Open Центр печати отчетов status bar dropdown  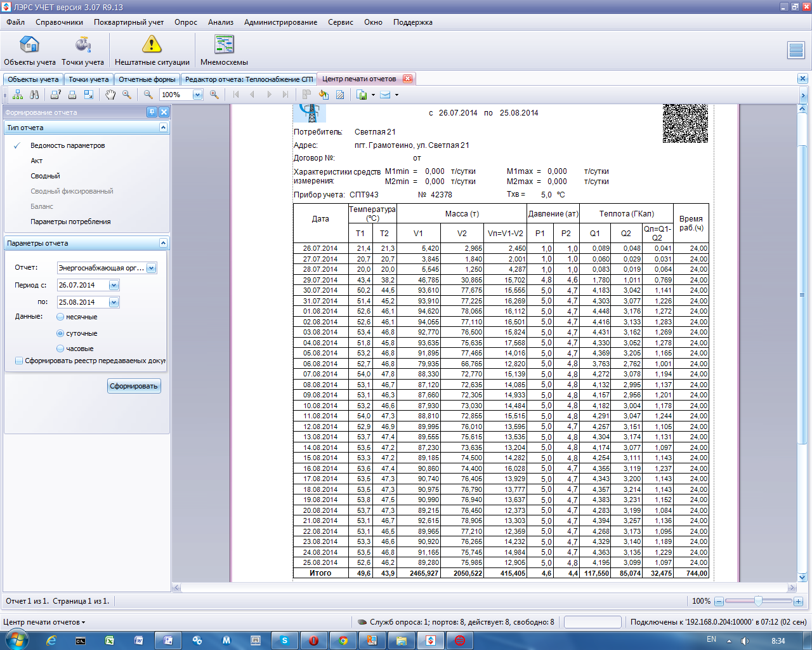(x=44, y=622)
